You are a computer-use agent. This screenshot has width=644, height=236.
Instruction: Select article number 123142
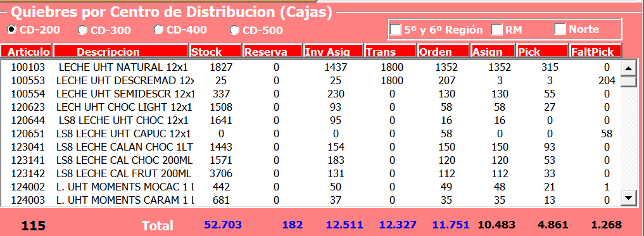(x=28, y=173)
